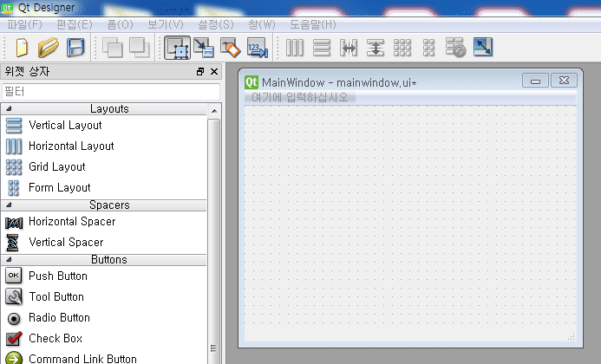Viewport: 601px width, 364px height.
Task: Open the 편집(E) menu
Action: 75,25
